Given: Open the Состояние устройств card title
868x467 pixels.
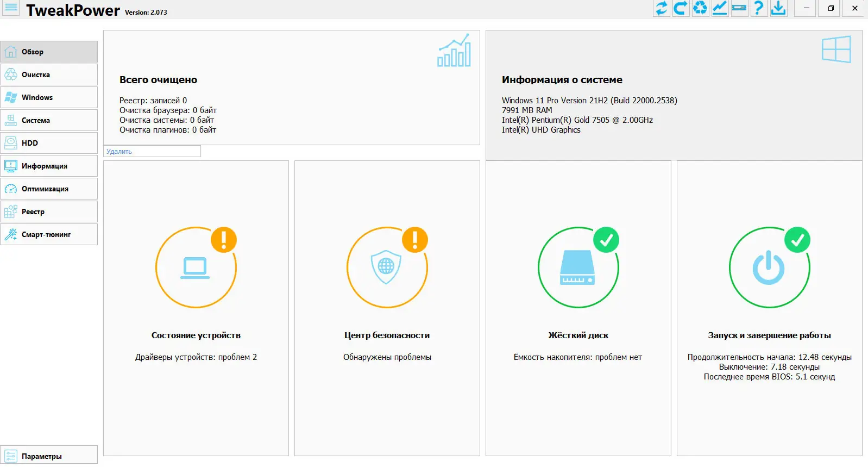Looking at the screenshot, I should [x=196, y=335].
